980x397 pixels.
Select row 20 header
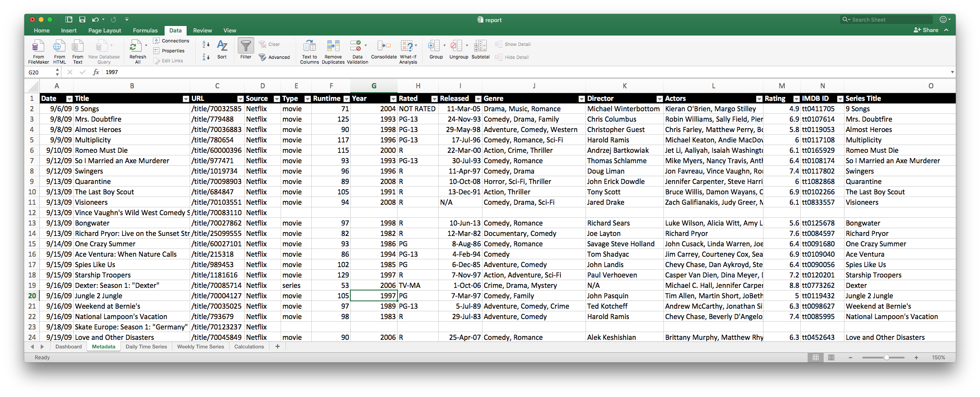pos(32,296)
